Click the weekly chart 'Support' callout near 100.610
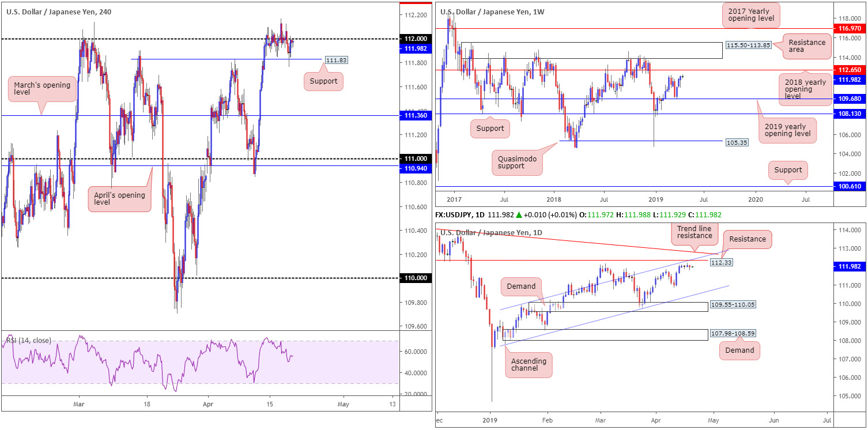The image size is (868, 430). pyautogui.click(x=788, y=170)
